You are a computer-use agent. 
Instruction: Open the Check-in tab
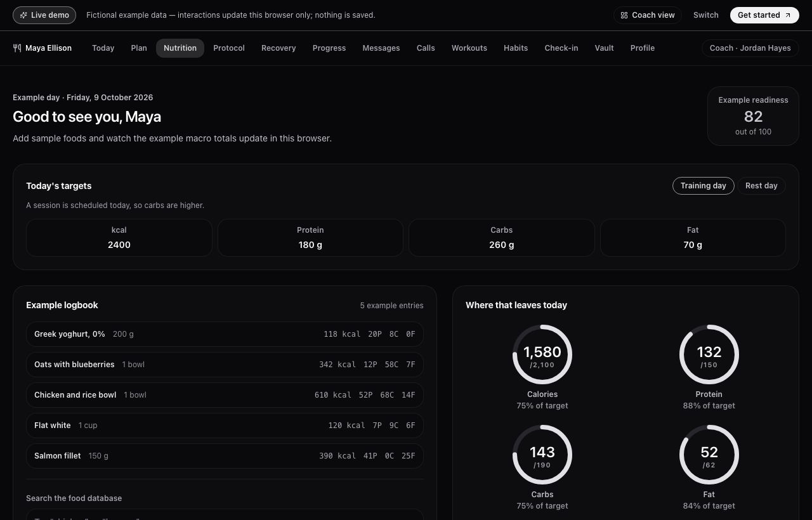click(x=561, y=48)
